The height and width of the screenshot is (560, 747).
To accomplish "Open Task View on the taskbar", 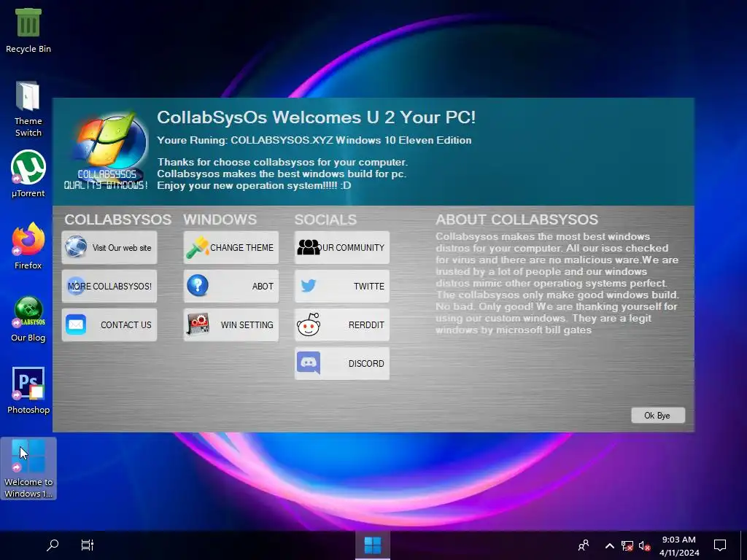I will 88,545.
